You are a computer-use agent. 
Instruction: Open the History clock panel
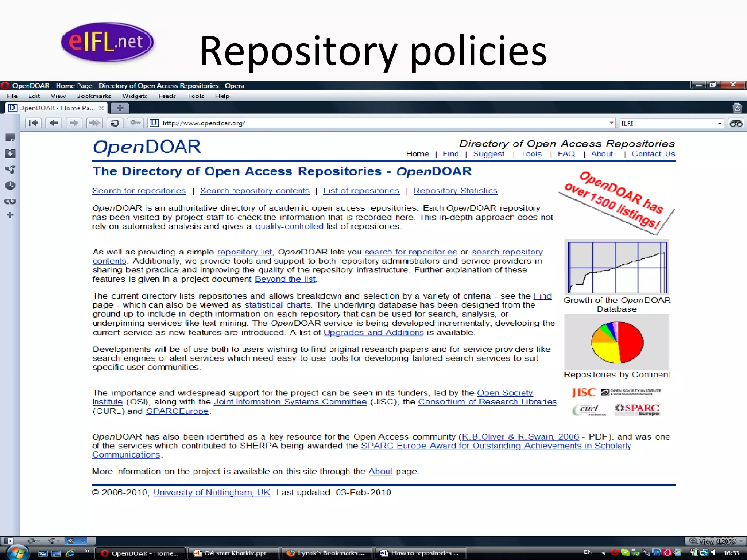point(10,186)
